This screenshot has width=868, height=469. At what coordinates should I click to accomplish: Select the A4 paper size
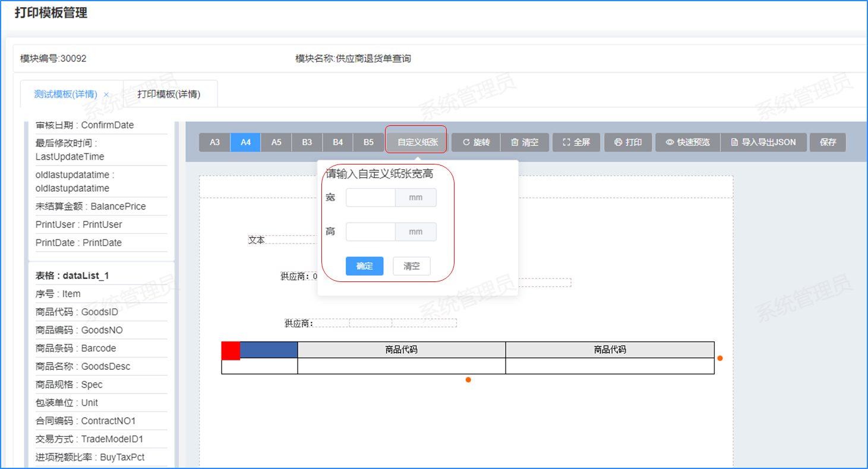pos(246,142)
